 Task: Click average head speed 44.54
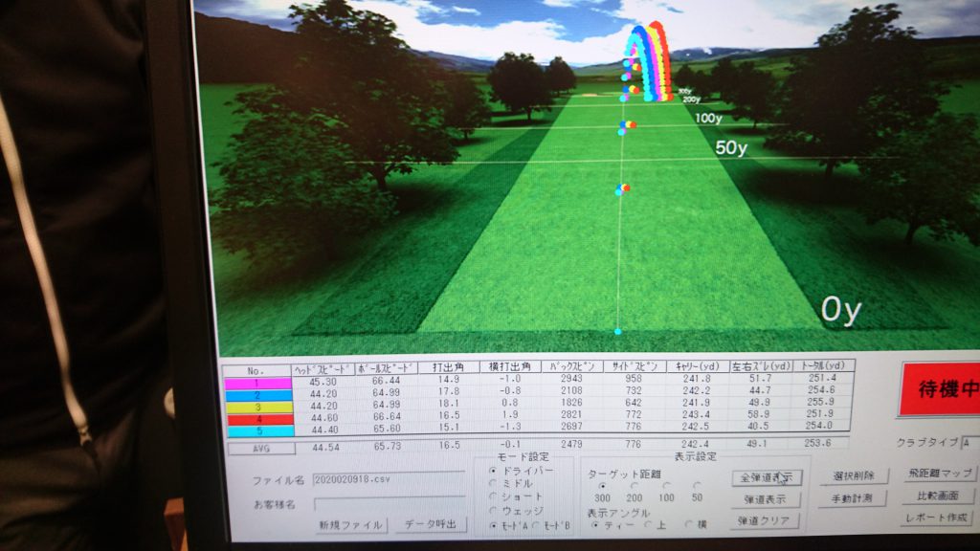tap(325, 448)
